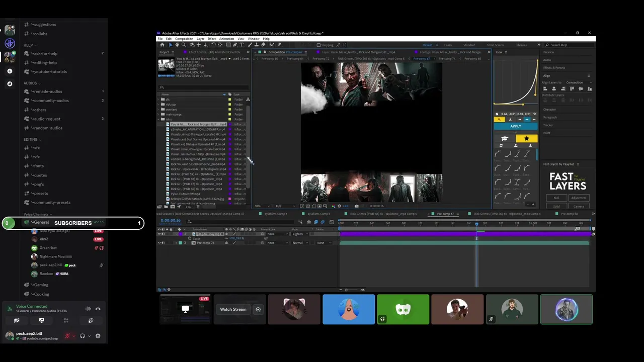The width and height of the screenshot is (644, 362).
Task: Collapse the intro folder
Action: click(158, 120)
